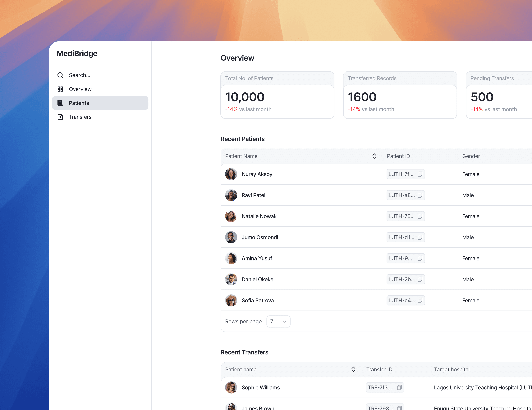Click the Overview grid icon in the sidebar
This screenshot has width=532, height=410.
pos(60,89)
